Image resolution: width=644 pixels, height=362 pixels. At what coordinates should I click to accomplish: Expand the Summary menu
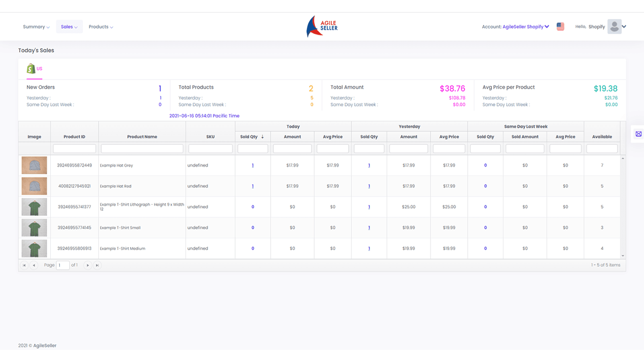coord(36,27)
